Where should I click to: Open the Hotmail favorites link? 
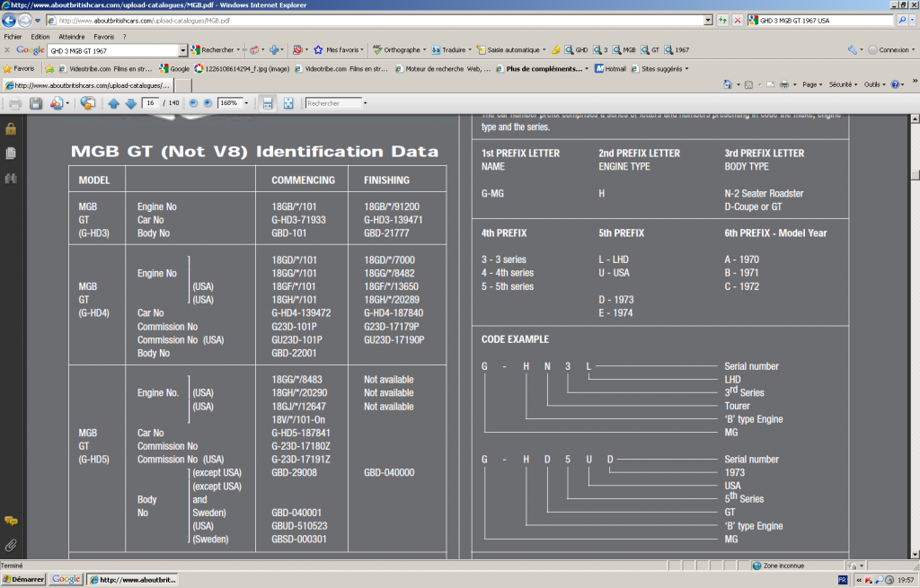click(610, 68)
